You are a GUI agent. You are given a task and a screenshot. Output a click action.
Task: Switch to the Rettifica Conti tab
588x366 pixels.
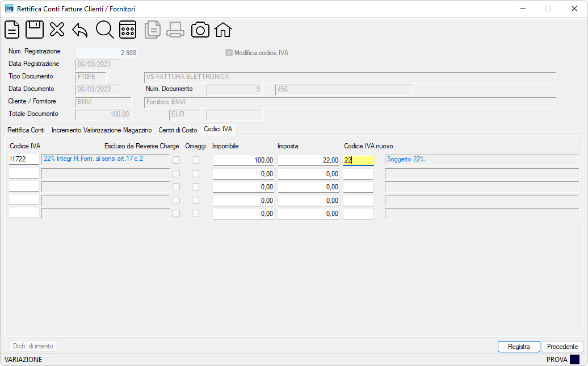tap(26, 130)
